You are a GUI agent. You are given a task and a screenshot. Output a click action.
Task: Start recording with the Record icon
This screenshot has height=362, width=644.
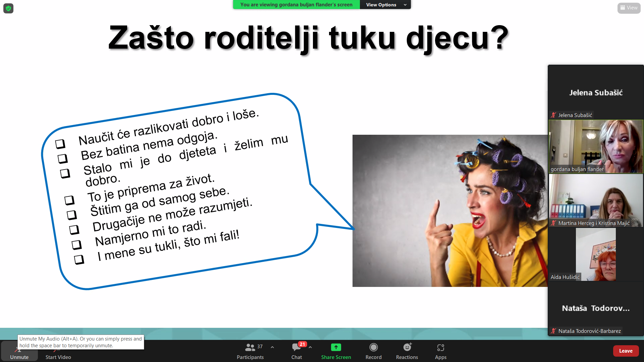tap(373, 348)
